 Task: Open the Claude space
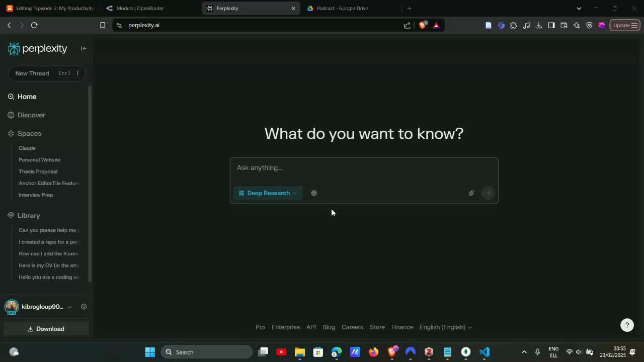[27, 148]
